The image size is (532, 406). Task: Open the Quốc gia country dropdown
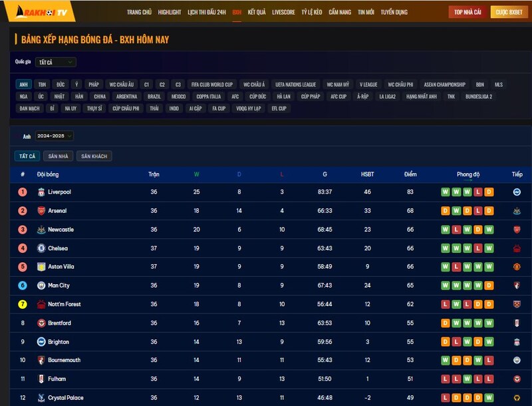tap(56, 62)
